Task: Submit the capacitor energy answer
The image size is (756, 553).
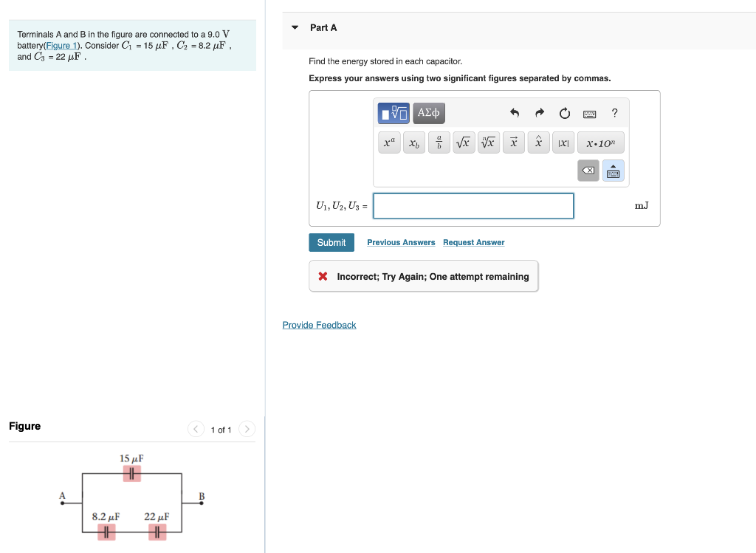Action: [x=331, y=242]
